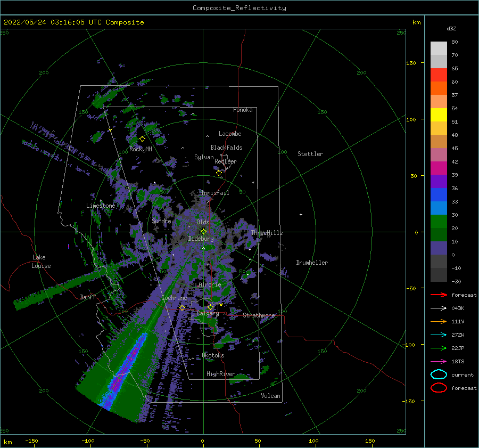Screen dimensions: 479x448
Task: Click the Lake Louise label
Action: click(x=41, y=262)
